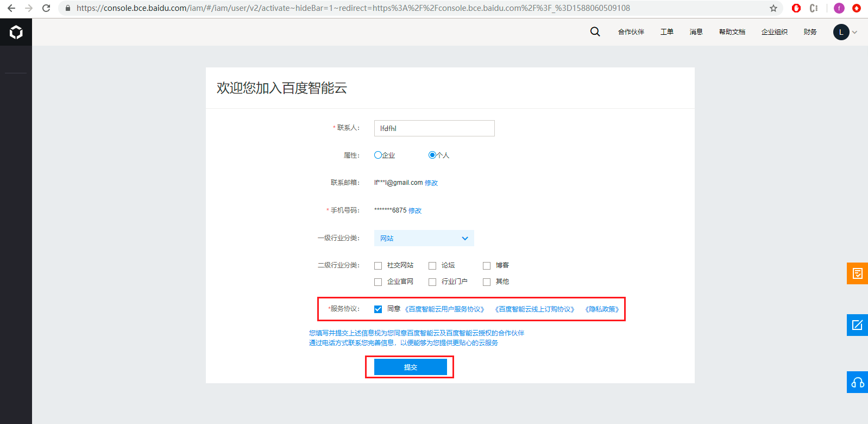The width and height of the screenshot is (868, 424).
Task: Click the padlock icon in the address bar
Action: tap(68, 8)
